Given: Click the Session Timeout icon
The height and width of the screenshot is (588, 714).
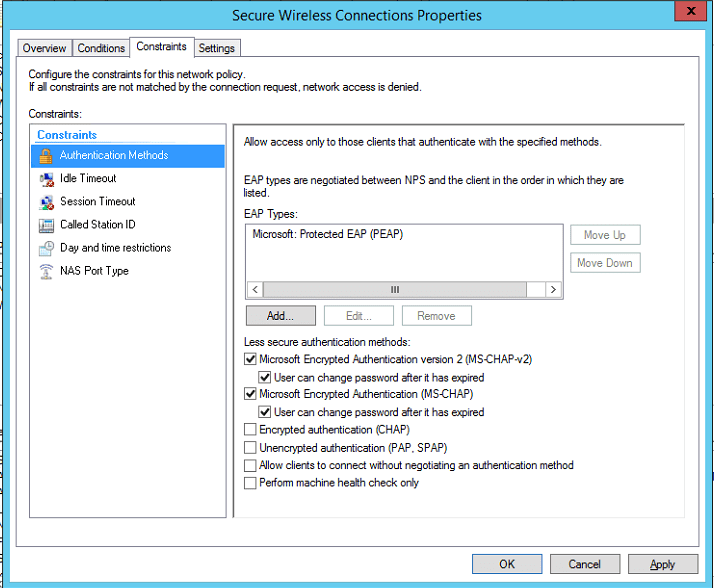Looking at the screenshot, I should point(46,202).
